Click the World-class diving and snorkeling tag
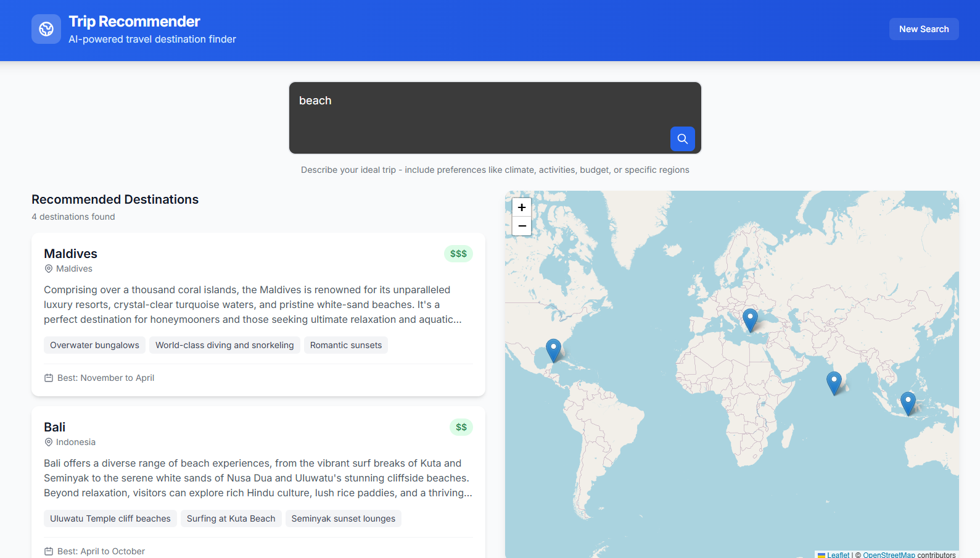Image resolution: width=980 pixels, height=558 pixels. tap(224, 345)
